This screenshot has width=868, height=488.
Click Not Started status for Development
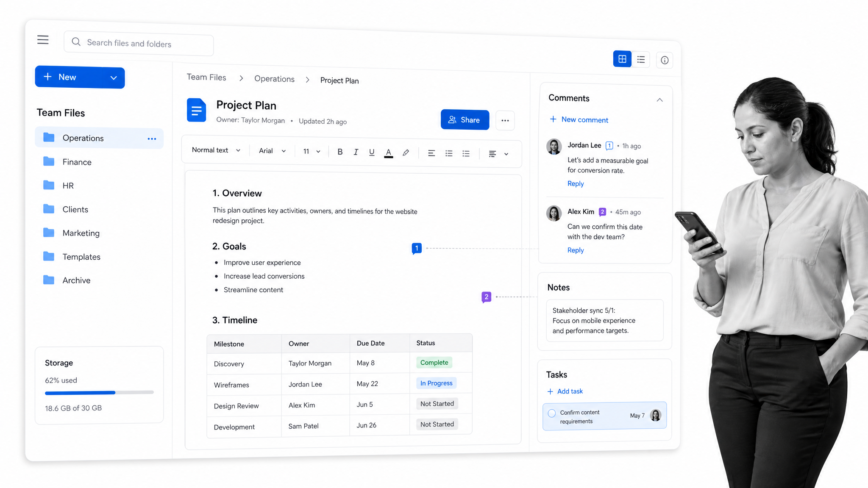[437, 424]
